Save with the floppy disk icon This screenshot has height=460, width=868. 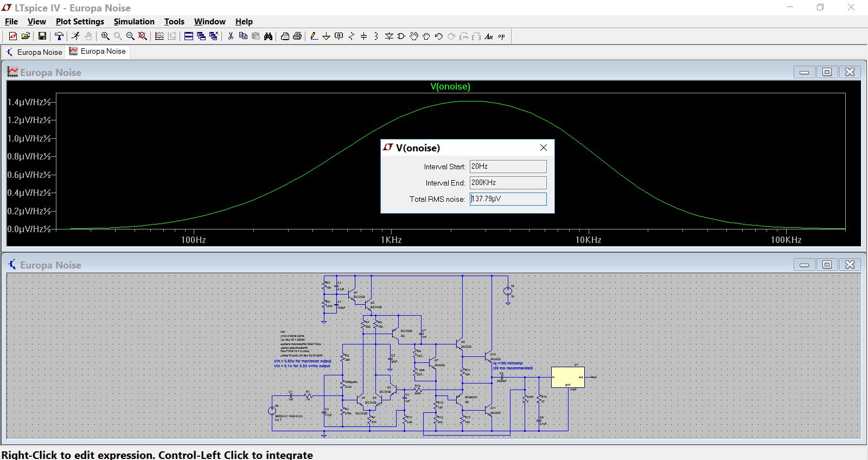click(x=42, y=36)
